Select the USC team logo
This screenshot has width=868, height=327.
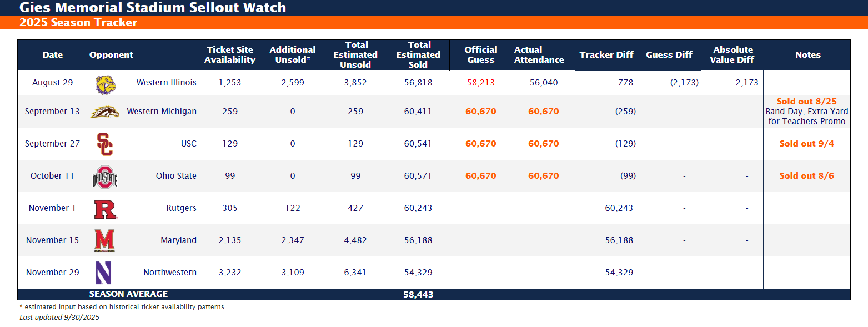point(104,144)
